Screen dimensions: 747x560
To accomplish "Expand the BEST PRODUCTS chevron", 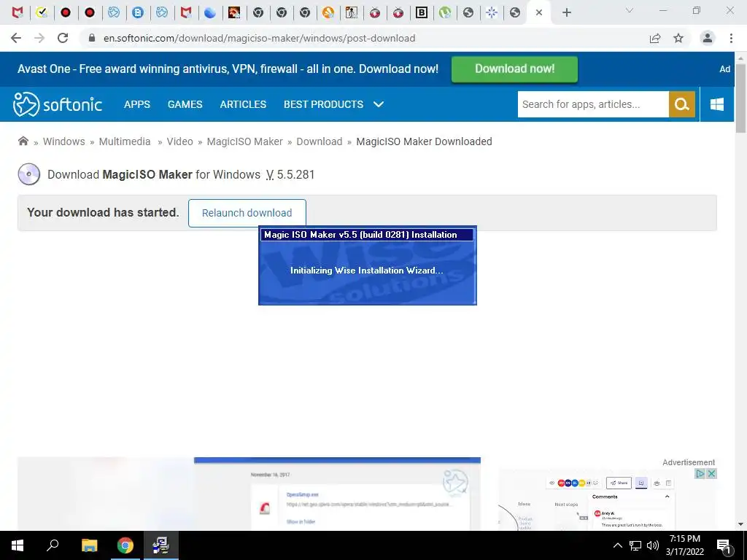I will [379, 104].
